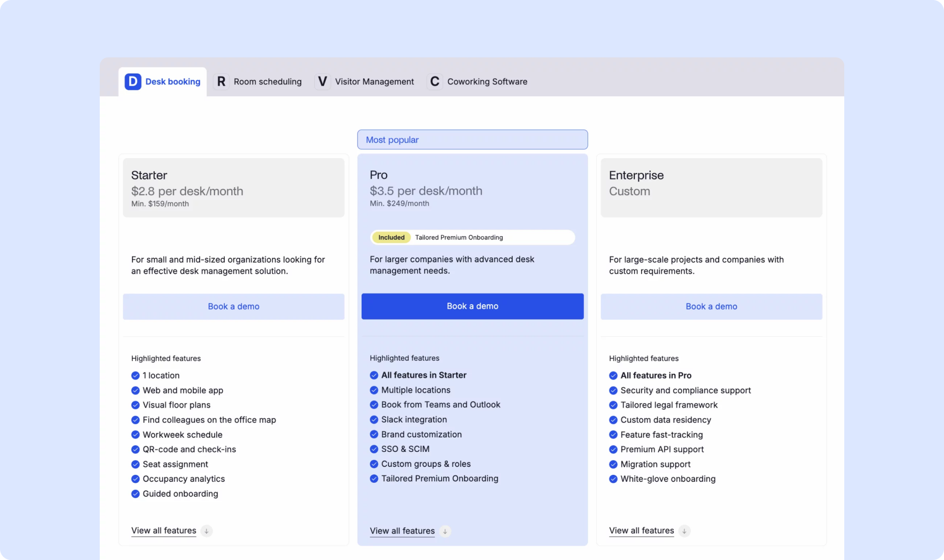This screenshot has width=944, height=560.
Task: Expand Enterprise plan down-arrow for all features
Action: click(684, 531)
